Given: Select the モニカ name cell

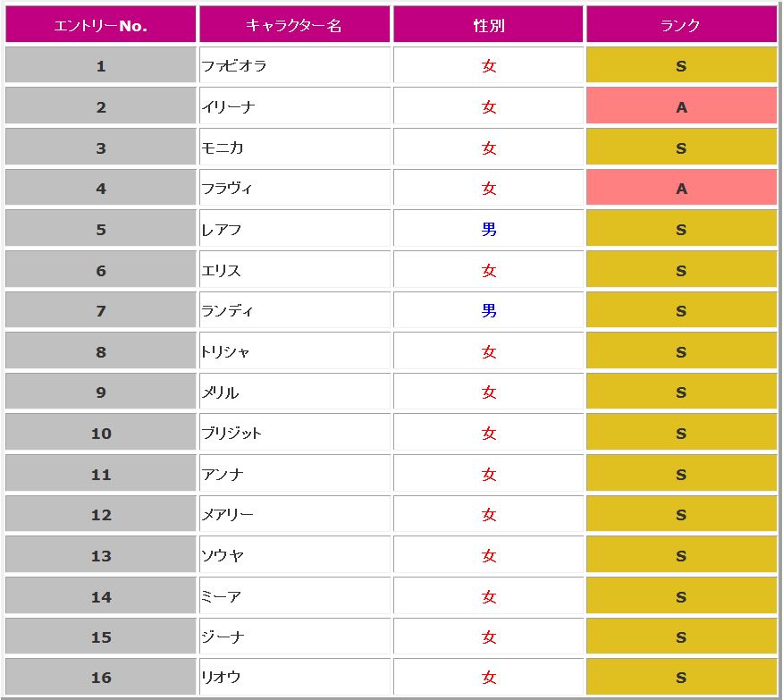Looking at the screenshot, I should click(x=223, y=148).
